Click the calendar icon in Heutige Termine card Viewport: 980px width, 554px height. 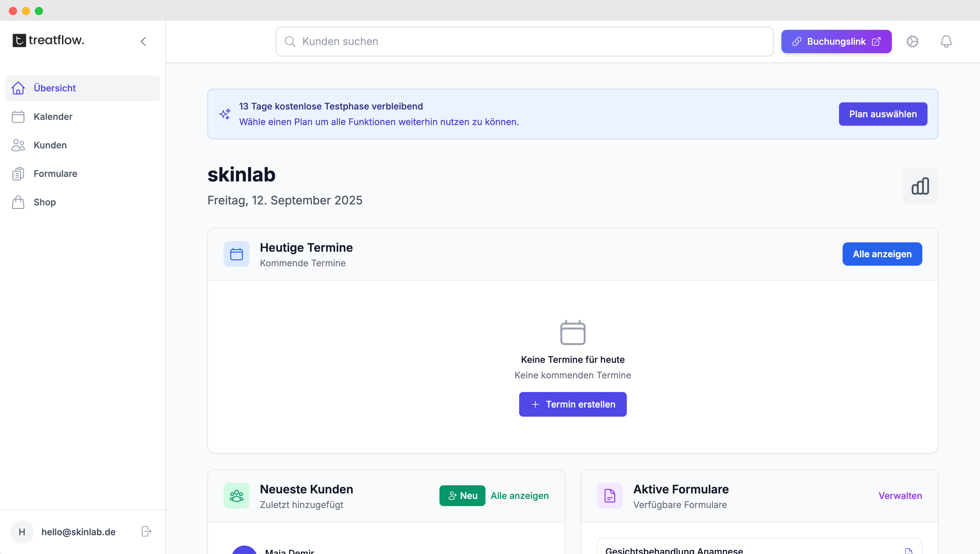(x=236, y=254)
